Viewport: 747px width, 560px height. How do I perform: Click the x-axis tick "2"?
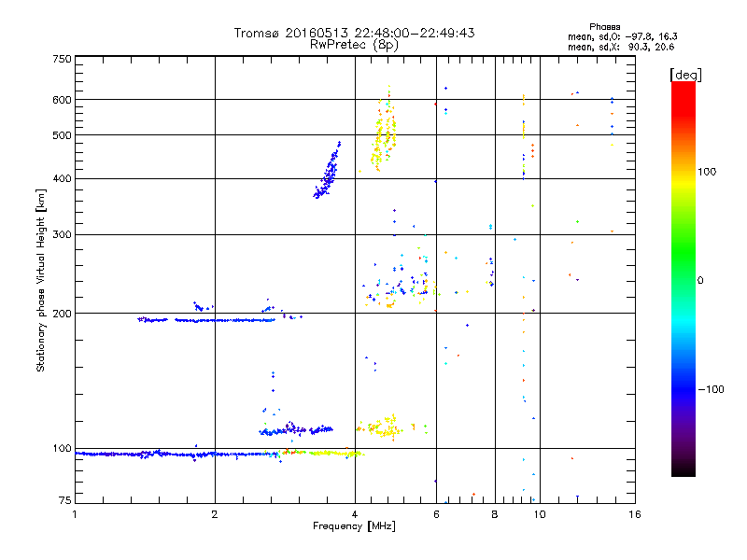click(215, 514)
